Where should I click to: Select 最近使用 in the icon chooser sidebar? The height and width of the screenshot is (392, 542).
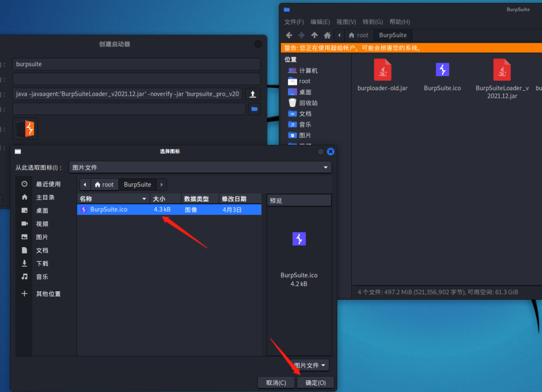(45, 184)
